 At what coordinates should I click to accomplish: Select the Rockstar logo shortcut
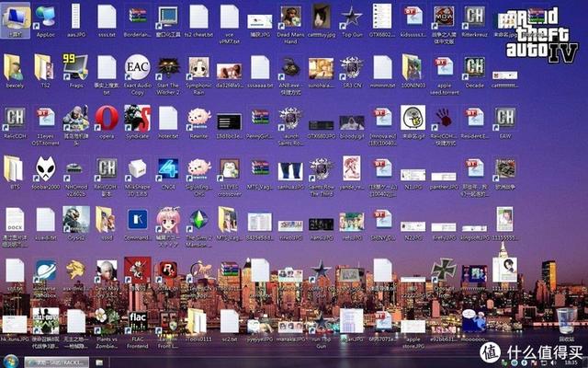click(x=167, y=270)
